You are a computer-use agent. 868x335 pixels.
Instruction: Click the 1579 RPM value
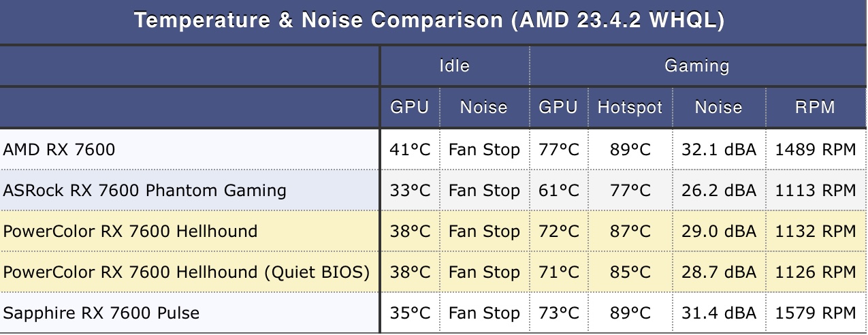(x=816, y=313)
